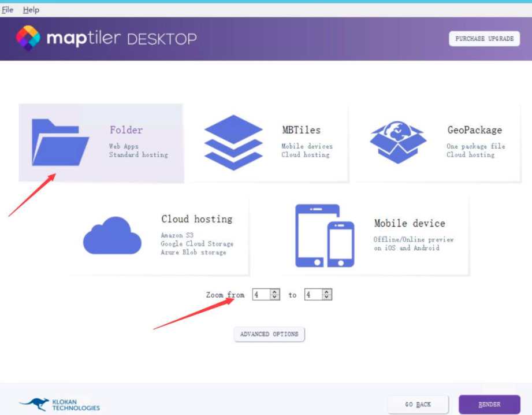Click 'Standard hosting' under Folder

[x=139, y=155]
